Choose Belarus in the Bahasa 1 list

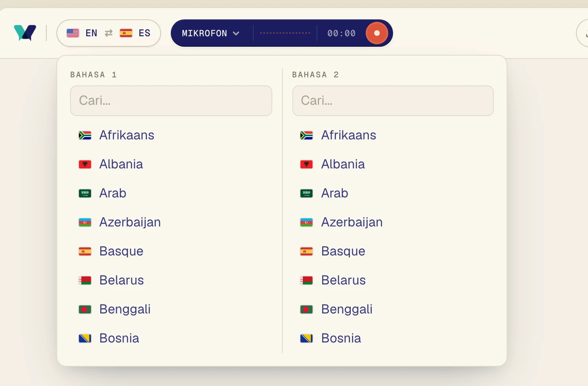171,280
